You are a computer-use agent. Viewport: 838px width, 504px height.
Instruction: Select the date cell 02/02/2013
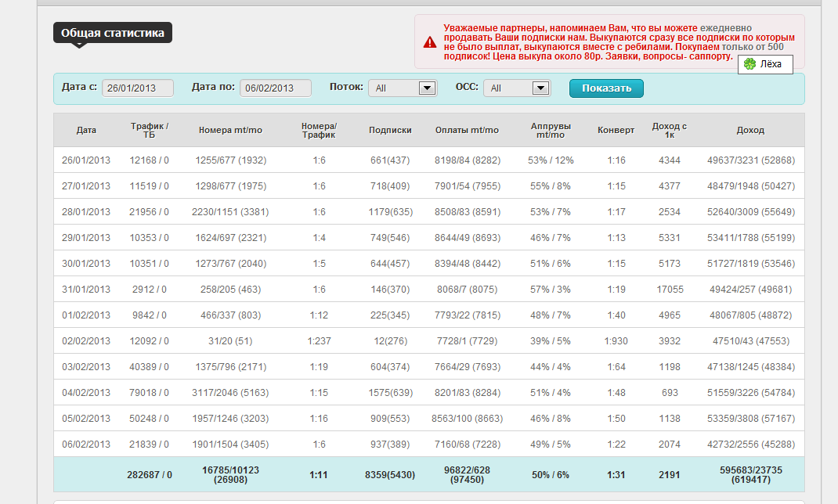[x=86, y=340]
